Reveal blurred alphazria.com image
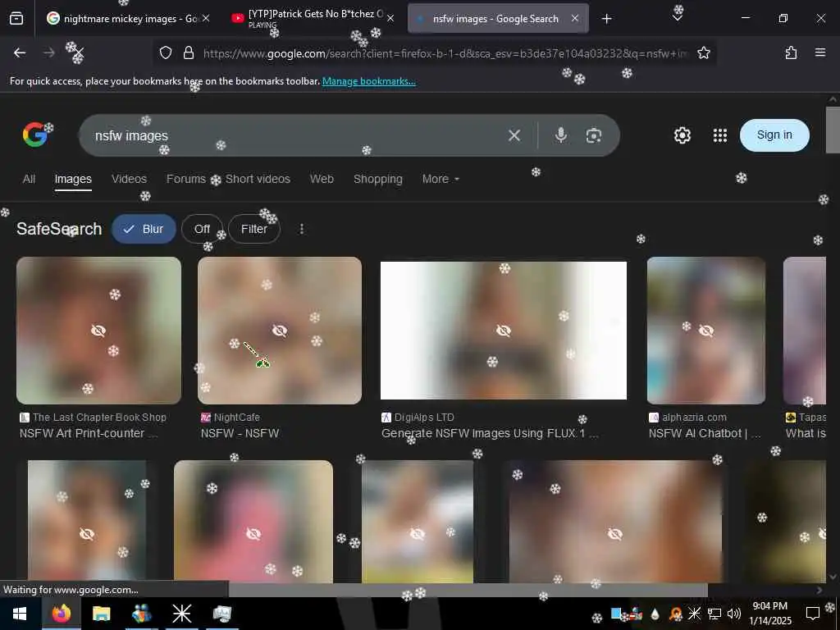This screenshot has width=840, height=630. click(x=706, y=331)
